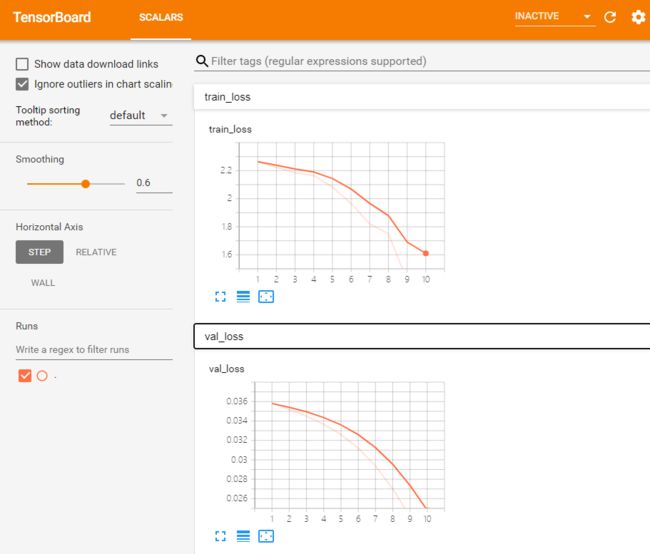Click the last data point on train_loss curve

(x=426, y=253)
